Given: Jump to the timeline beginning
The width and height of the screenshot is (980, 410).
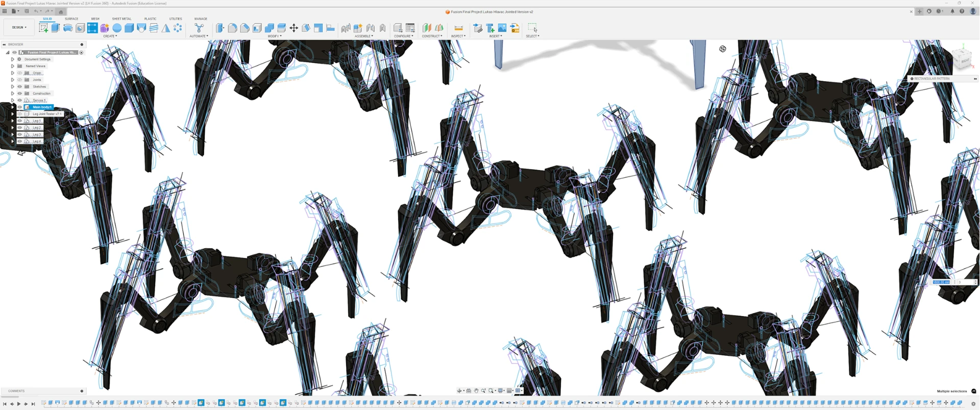Looking at the screenshot, I should point(5,404).
